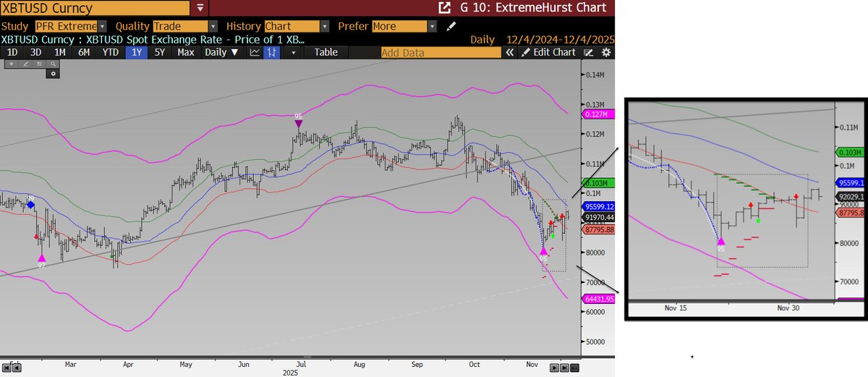Viewport: 868px width, 377px height.
Task: Click the blue diamond marker at chart left
Action: 30,205
